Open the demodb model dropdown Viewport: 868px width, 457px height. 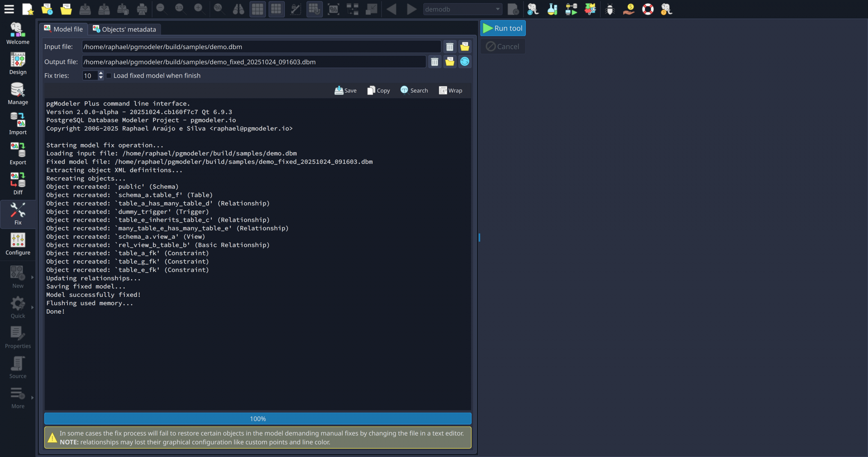[x=463, y=9]
